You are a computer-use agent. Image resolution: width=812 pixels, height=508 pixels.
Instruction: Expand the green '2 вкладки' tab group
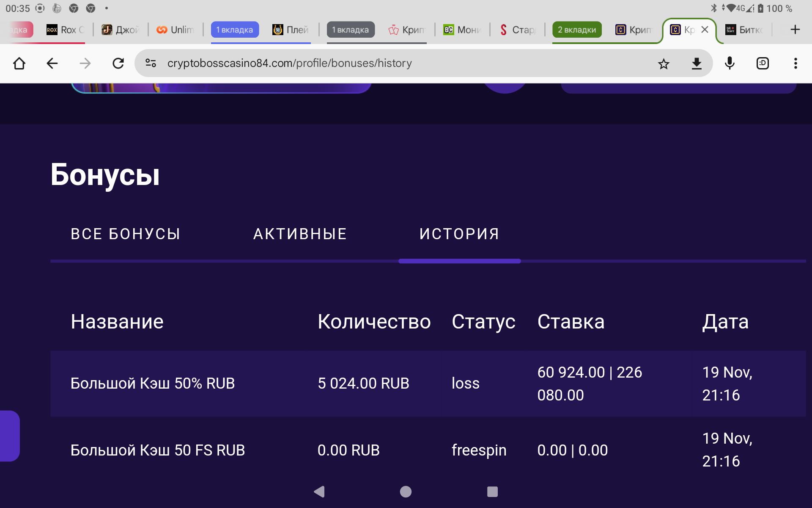[577, 30]
